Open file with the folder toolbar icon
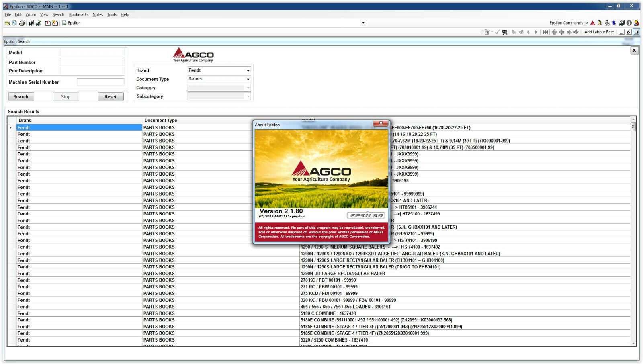 pyautogui.click(x=7, y=23)
